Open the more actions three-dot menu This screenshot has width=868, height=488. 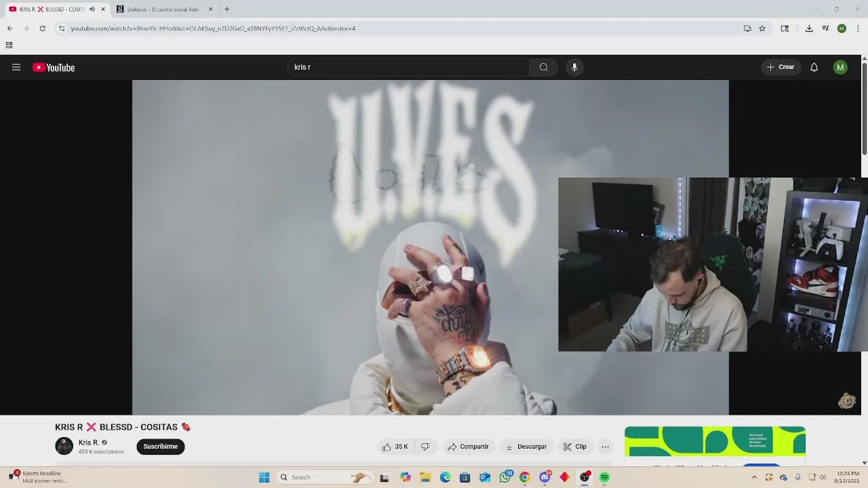[606, 447]
